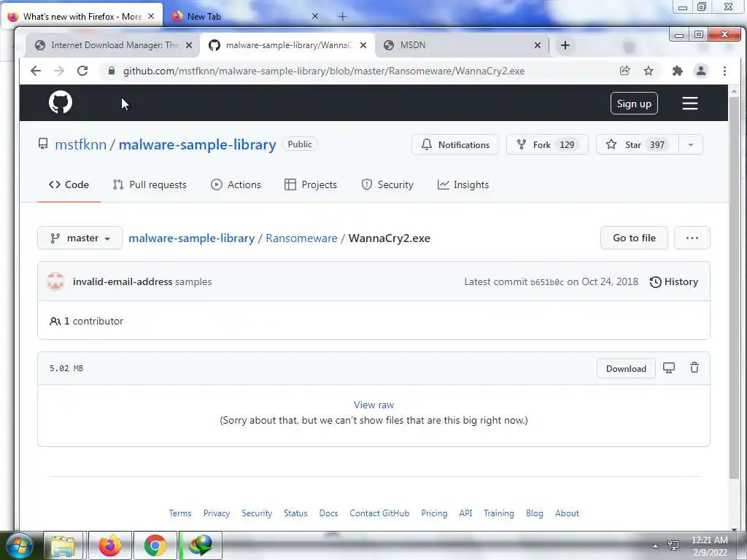Bookmark this page with the star icon

649,71
